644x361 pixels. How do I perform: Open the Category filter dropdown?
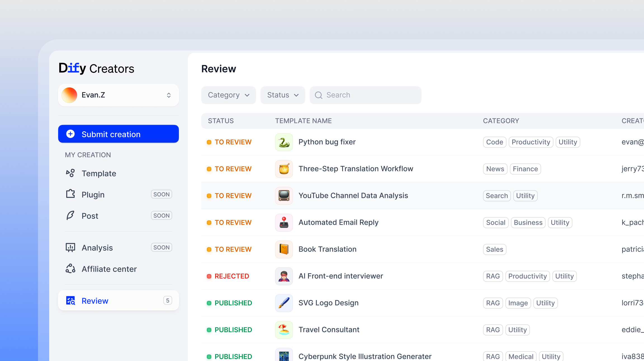(228, 95)
